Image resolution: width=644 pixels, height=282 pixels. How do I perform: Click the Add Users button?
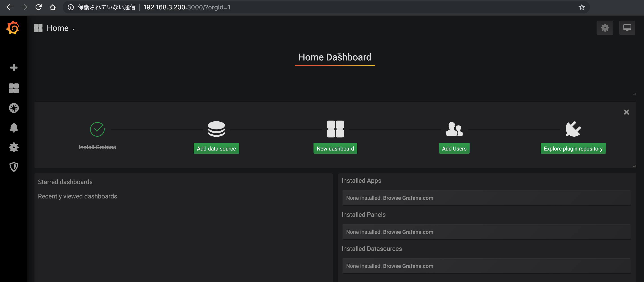454,149
